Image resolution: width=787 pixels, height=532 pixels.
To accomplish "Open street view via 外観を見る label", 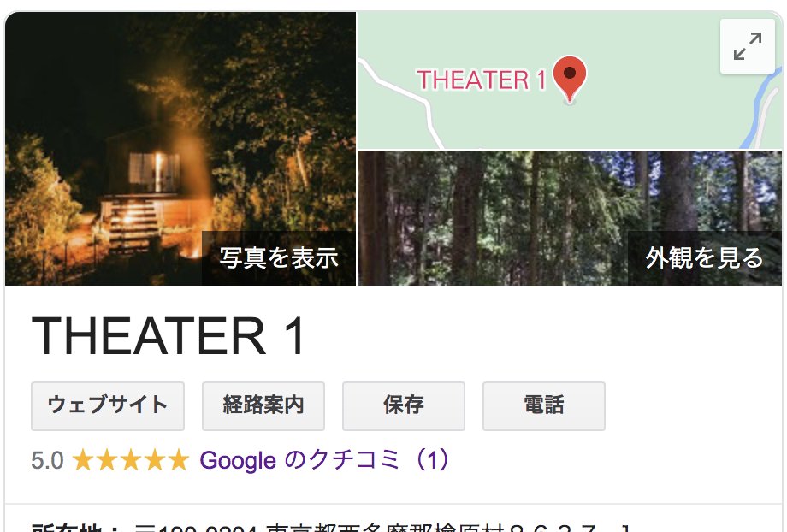I will pos(704,258).
